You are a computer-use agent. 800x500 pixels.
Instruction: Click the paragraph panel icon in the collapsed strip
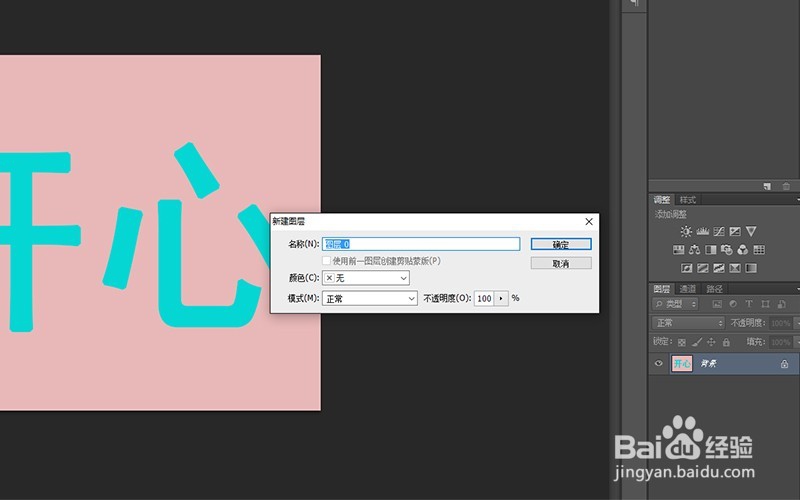click(x=635, y=4)
